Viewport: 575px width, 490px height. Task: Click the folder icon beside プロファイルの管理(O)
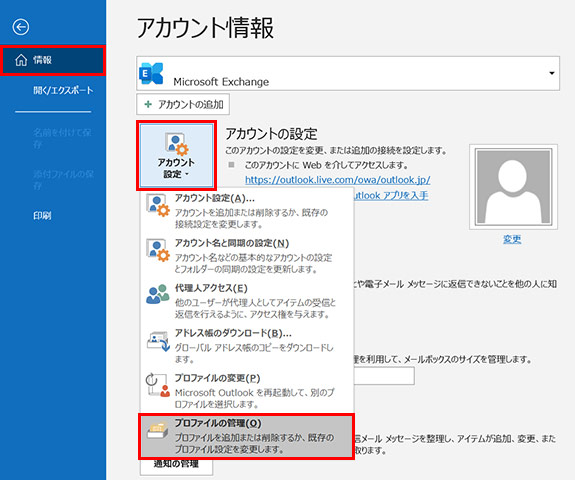tap(158, 430)
